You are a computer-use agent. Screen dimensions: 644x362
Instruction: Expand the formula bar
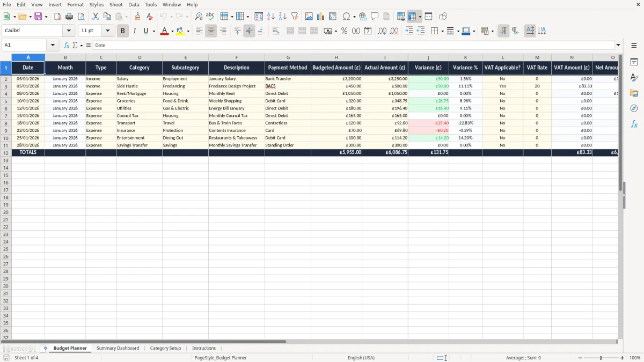tap(618, 46)
